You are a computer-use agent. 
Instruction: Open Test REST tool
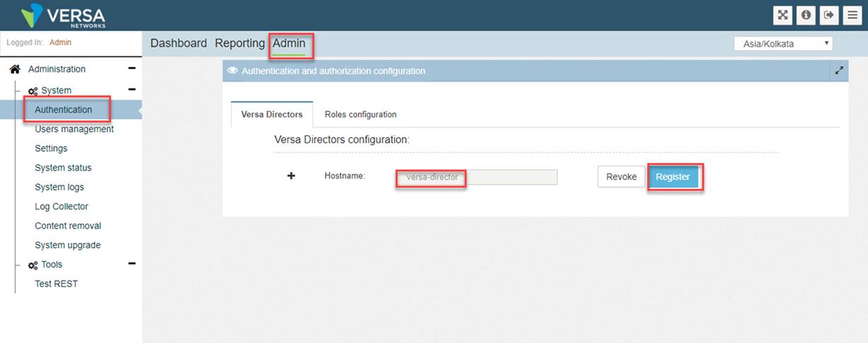coord(57,284)
